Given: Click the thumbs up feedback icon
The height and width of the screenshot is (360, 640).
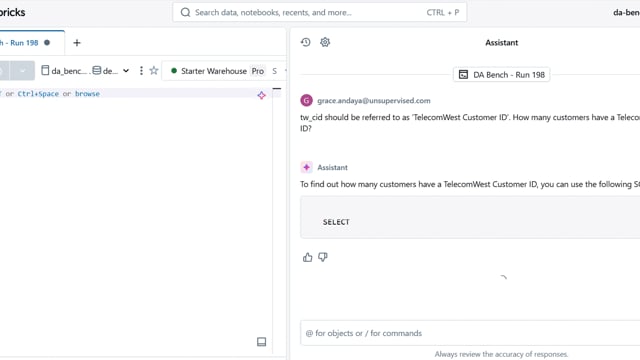Looking at the screenshot, I should click(x=307, y=257).
